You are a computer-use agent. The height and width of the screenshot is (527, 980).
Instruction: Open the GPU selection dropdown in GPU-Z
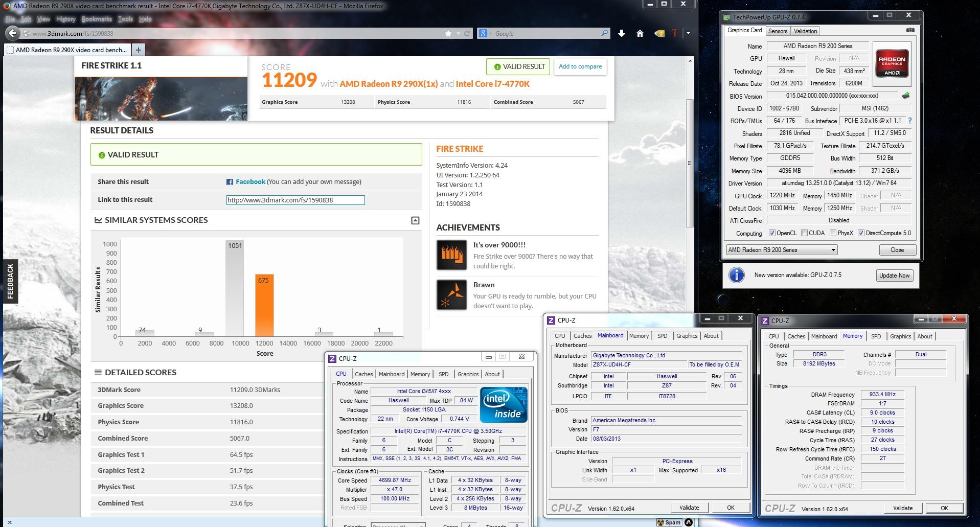tap(782, 250)
